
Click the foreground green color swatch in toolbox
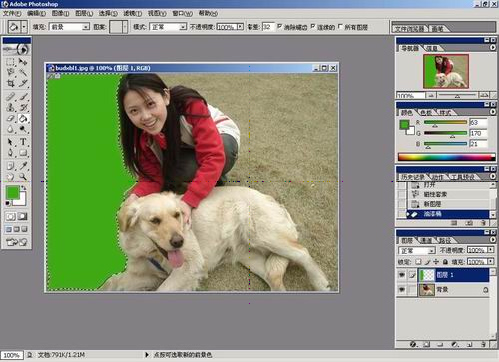tap(12, 192)
